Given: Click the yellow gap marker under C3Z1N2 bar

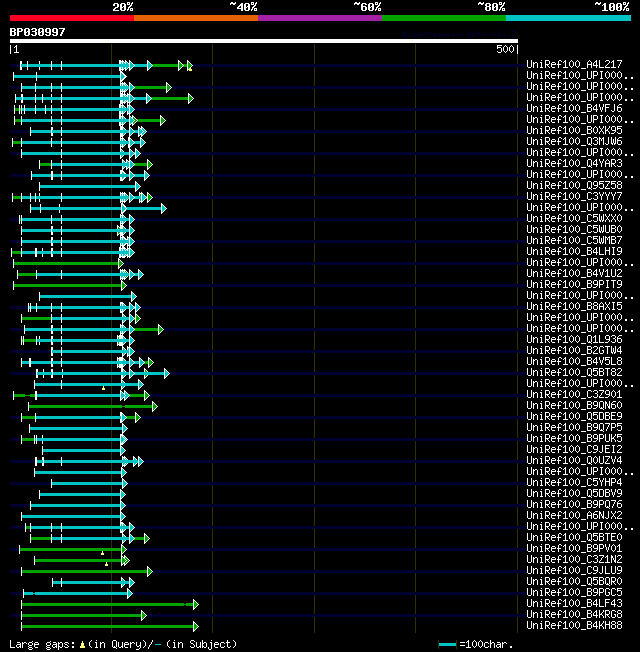Looking at the screenshot, I should (106, 564).
